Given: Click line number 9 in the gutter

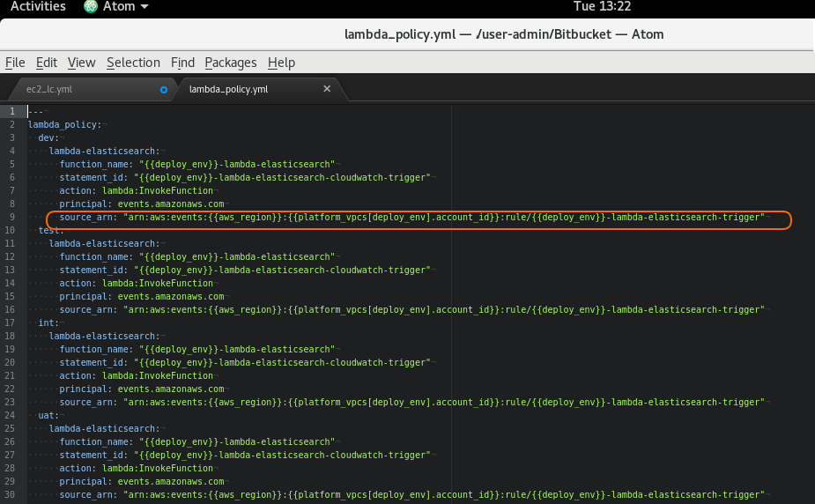Looking at the screenshot, I should tap(12, 217).
